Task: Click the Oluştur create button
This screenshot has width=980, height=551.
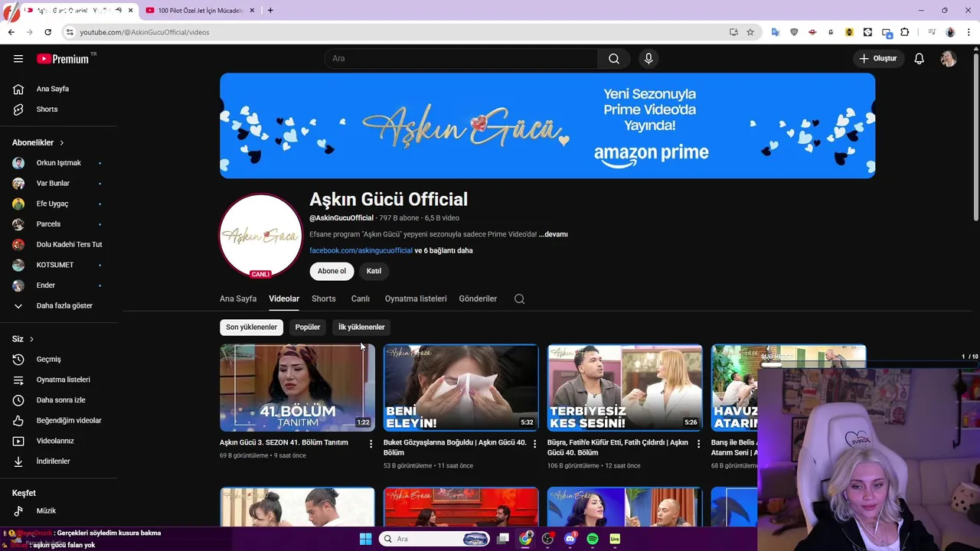Action: pyautogui.click(x=877, y=58)
